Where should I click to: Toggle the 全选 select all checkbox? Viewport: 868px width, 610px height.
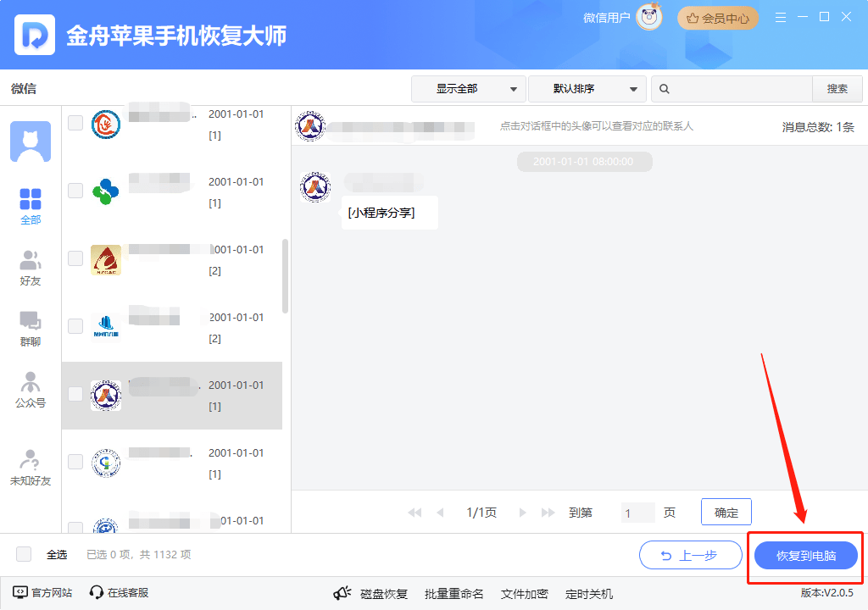pyautogui.click(x=25, y=554)
